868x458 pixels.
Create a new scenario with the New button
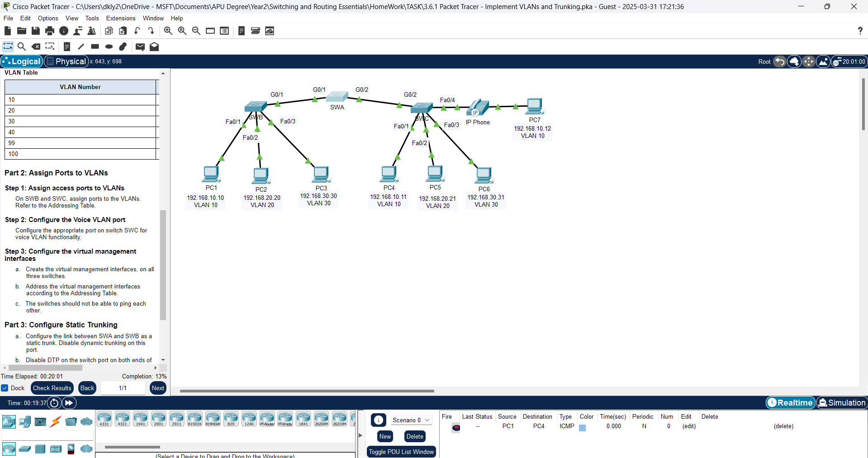click(x=384, y=436)
